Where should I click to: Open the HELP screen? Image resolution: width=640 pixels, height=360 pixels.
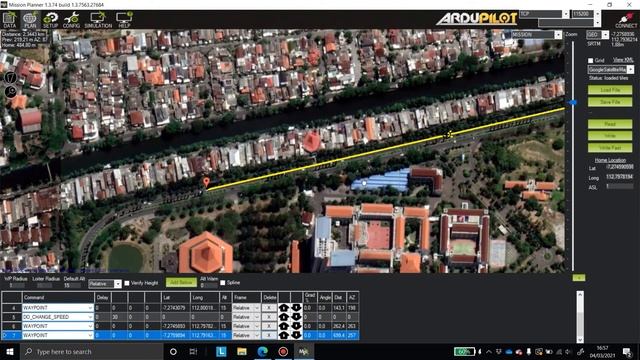pos(124,20)
